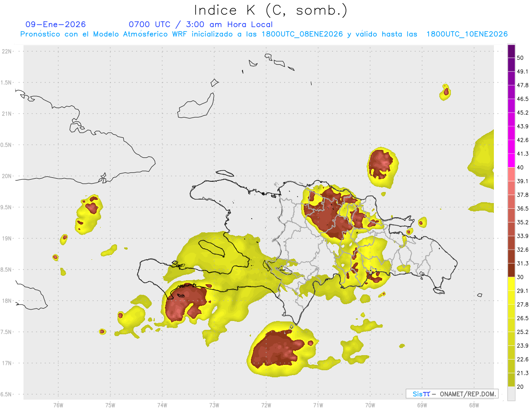Click the colorbar value '41.3'
The height and width of the screenshot is (411, 532).
523,154
